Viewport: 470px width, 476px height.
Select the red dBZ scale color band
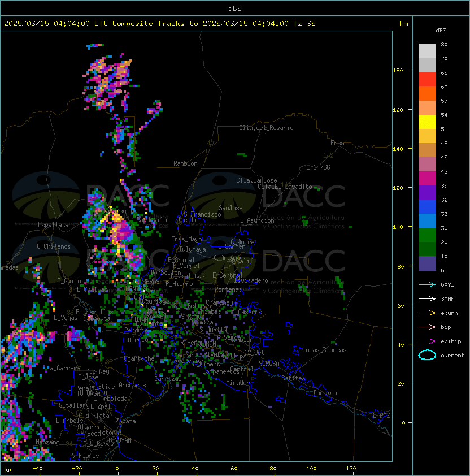[427, 80]
